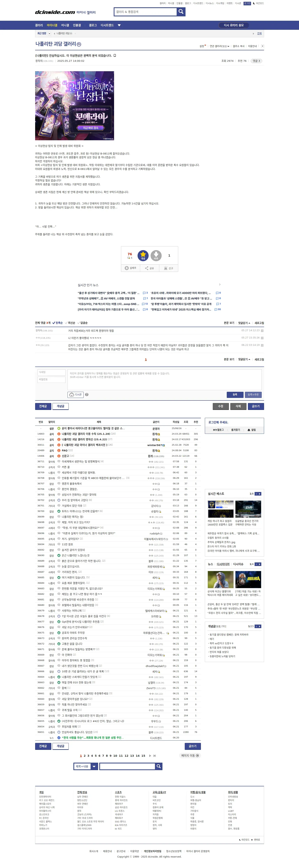Click the question mark help icon near 디시콘
This screenshot has width=299, height=868.
pos(87,395)
